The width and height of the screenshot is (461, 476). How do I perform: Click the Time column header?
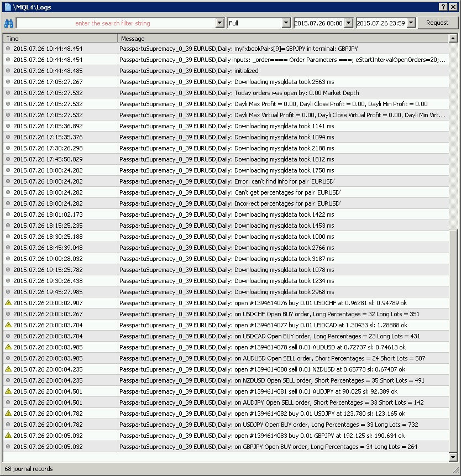(x=60, y=39)
